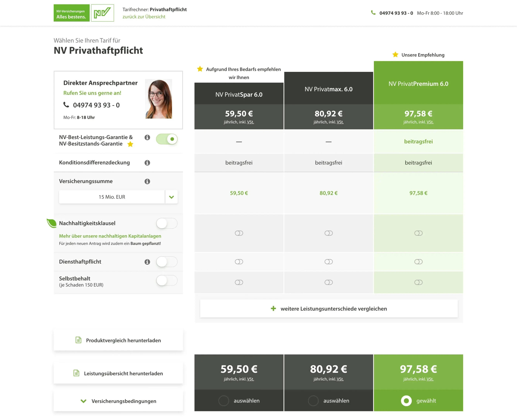Screen dimensions: 517x420
Task: Click green leaf icon near Nachhaltigkeitsklausel
Action: pos(52,223)
